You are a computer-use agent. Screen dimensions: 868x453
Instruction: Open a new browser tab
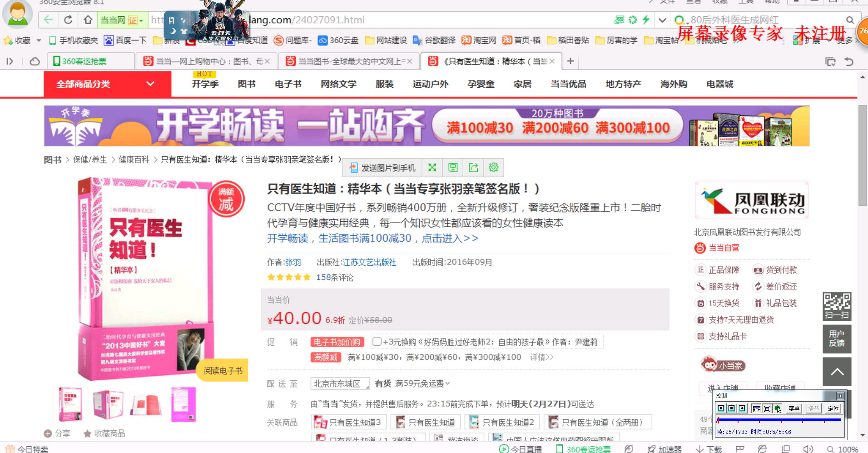570,61
